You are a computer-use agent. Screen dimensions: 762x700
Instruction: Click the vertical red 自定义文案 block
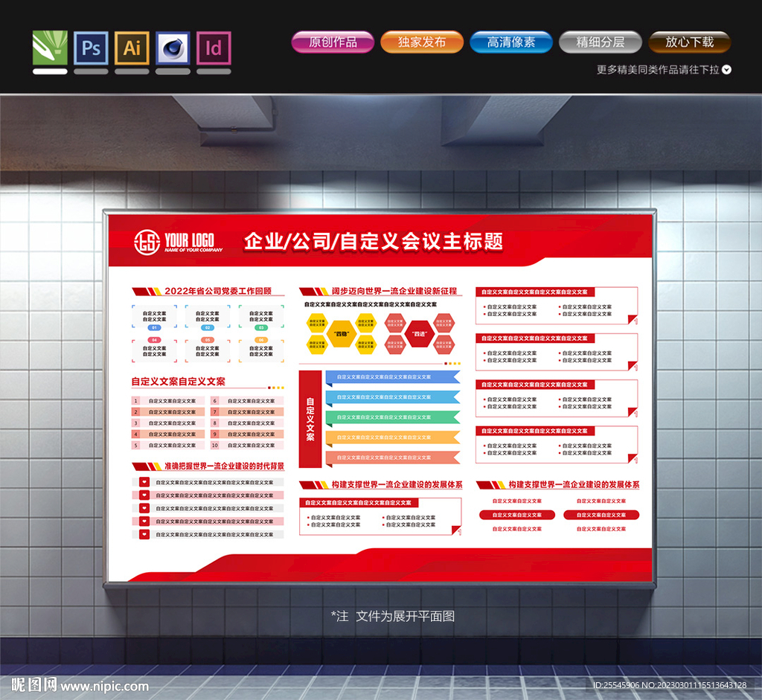pyautogui.click(x=310, y=419)
